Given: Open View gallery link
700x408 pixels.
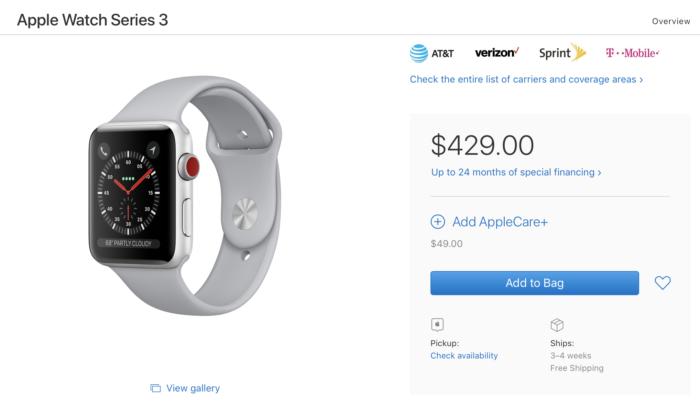Looking at the screenshot, I should [x=193, y=388].
